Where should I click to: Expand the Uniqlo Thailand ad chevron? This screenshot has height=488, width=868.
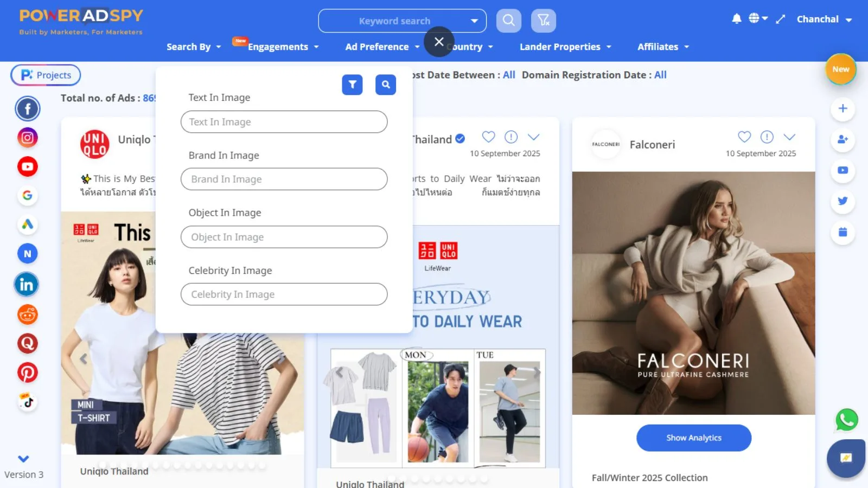534,137
